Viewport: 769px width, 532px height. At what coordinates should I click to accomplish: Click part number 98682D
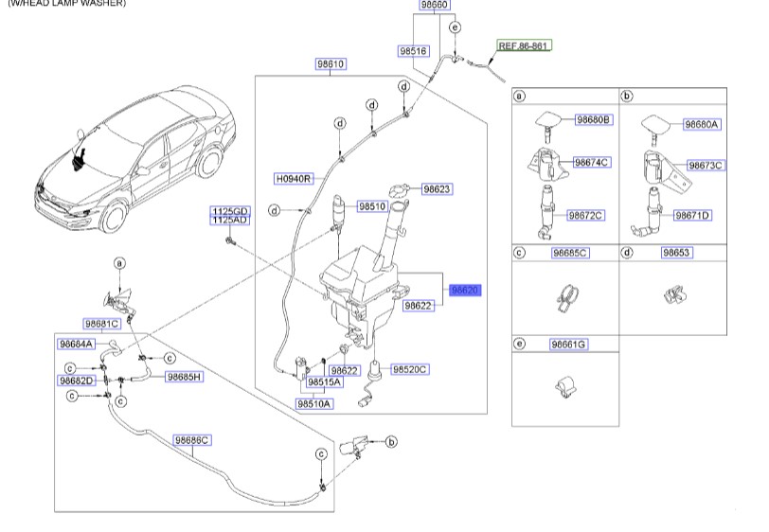coord(76,381)
